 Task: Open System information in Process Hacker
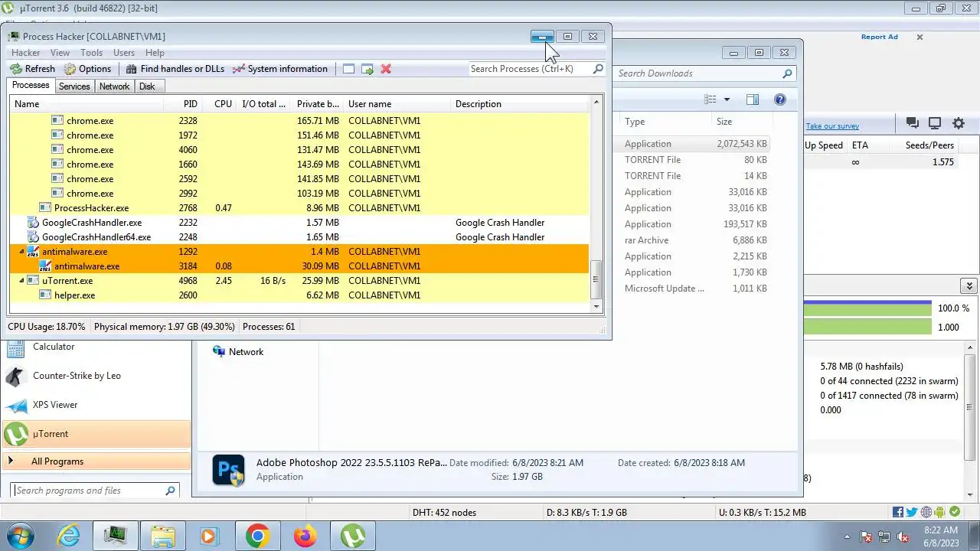[x=280, y=69]
